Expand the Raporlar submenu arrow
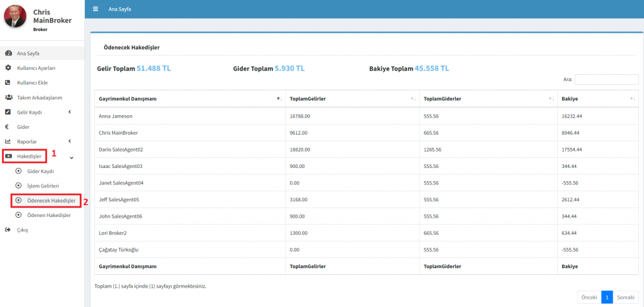 (x=69, y=142)
